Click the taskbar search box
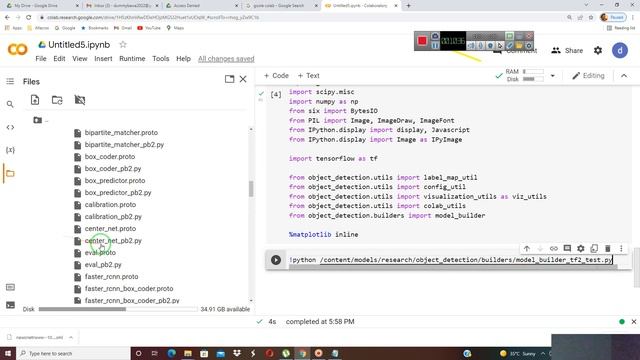Image resolution: width=640 pixels, height=360 pixels. pyautogui.click(x=73, y=353)
